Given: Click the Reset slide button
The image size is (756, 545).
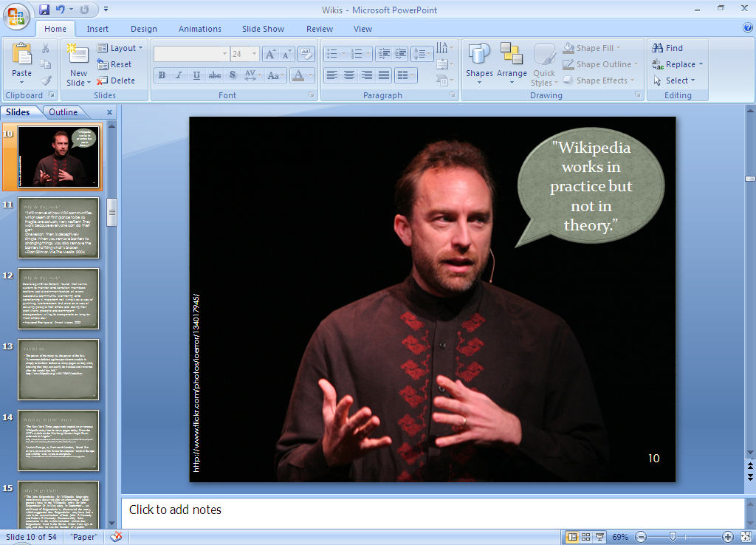Looking at the screenshot, I should point(114,64).
